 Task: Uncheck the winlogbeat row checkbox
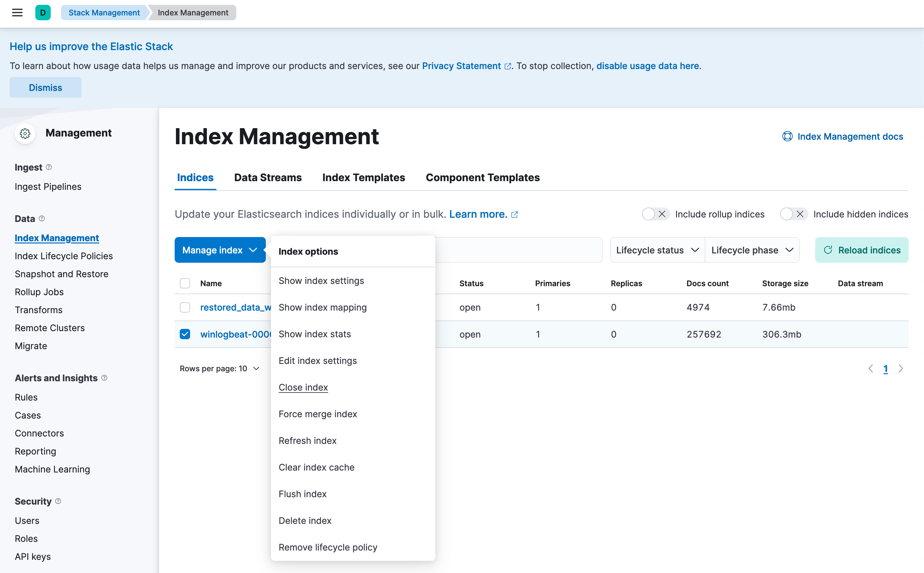click(185, 334)
